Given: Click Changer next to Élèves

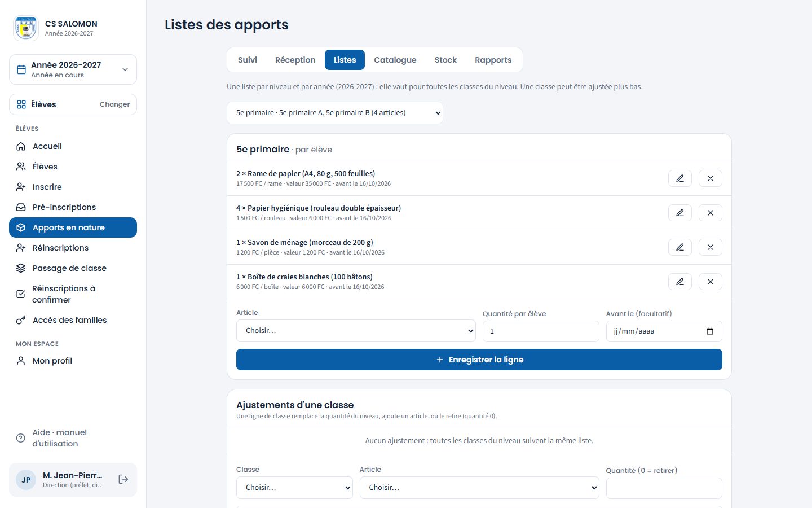Looking at the screenshot, I should [114, 104].
